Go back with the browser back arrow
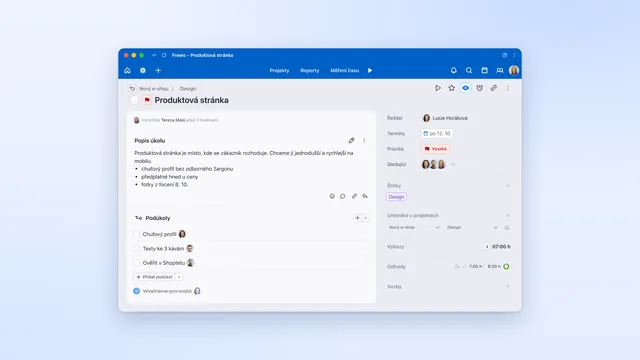The image size is (640, 360). (154, 55)
